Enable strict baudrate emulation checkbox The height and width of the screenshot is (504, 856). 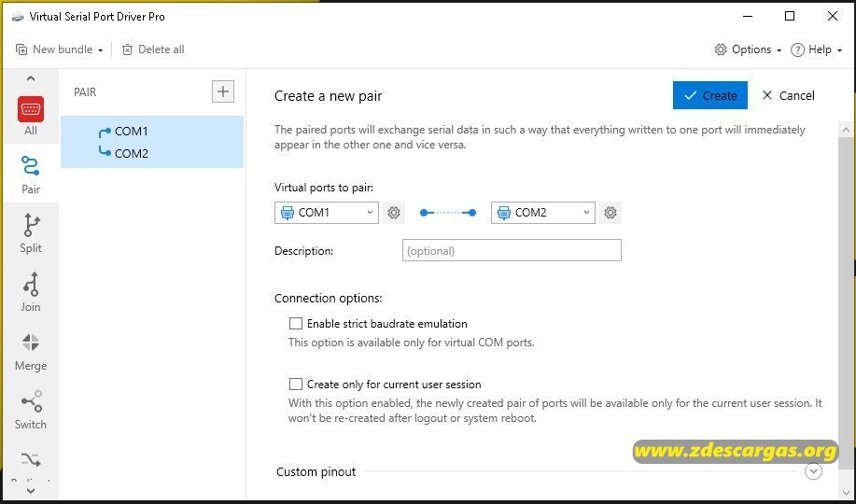click(295, 324)
